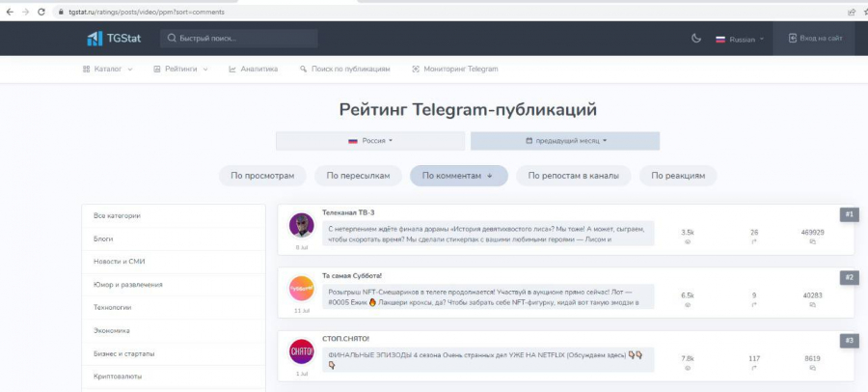
Task: Click the 6.5k views value
Action: tap(688, 295)
